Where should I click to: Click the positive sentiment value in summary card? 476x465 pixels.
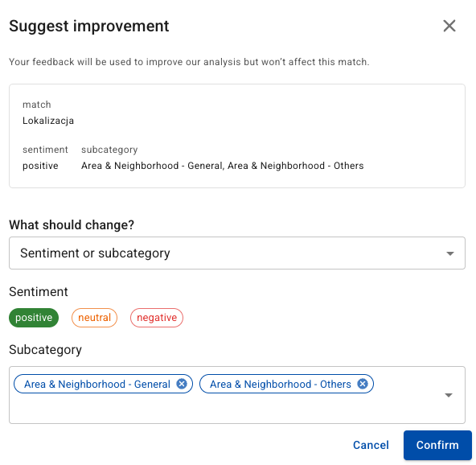coord(40,166)
